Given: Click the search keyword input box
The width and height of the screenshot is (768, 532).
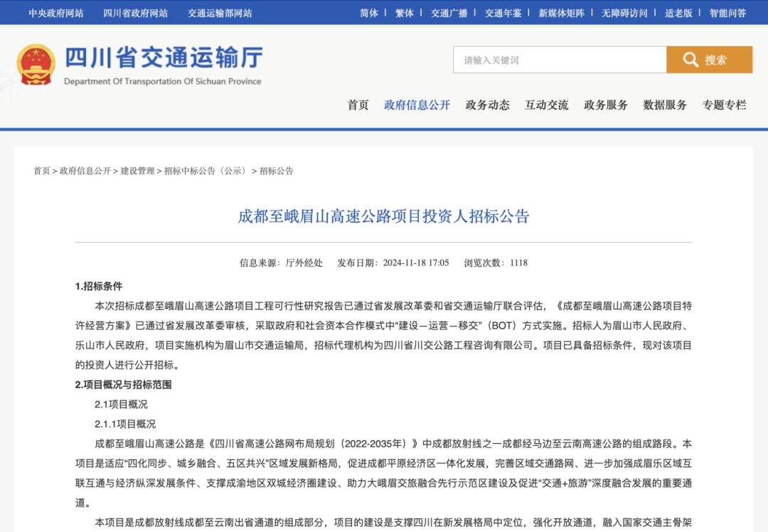Looking at the screenshot, I should tap(558, 60).
